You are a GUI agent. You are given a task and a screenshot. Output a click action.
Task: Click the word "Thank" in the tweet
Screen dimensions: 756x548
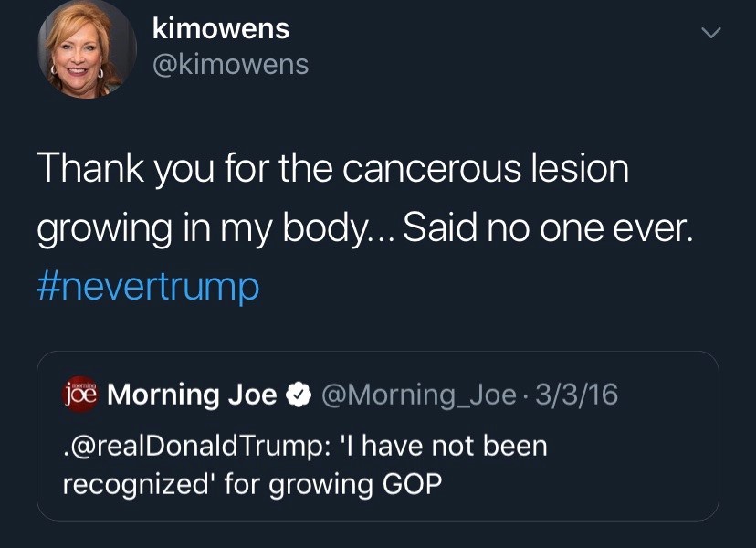coord(89,170)
